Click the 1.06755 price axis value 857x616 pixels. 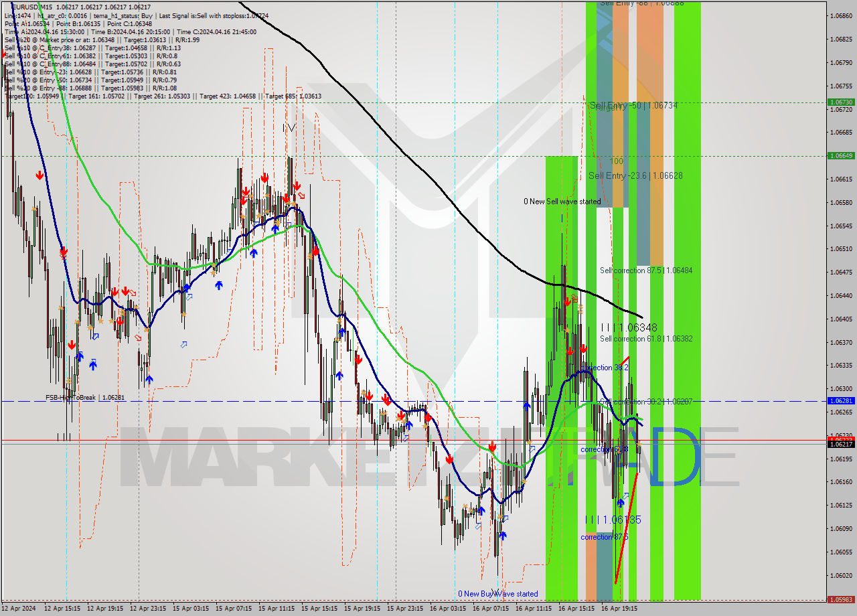[841, 86]
